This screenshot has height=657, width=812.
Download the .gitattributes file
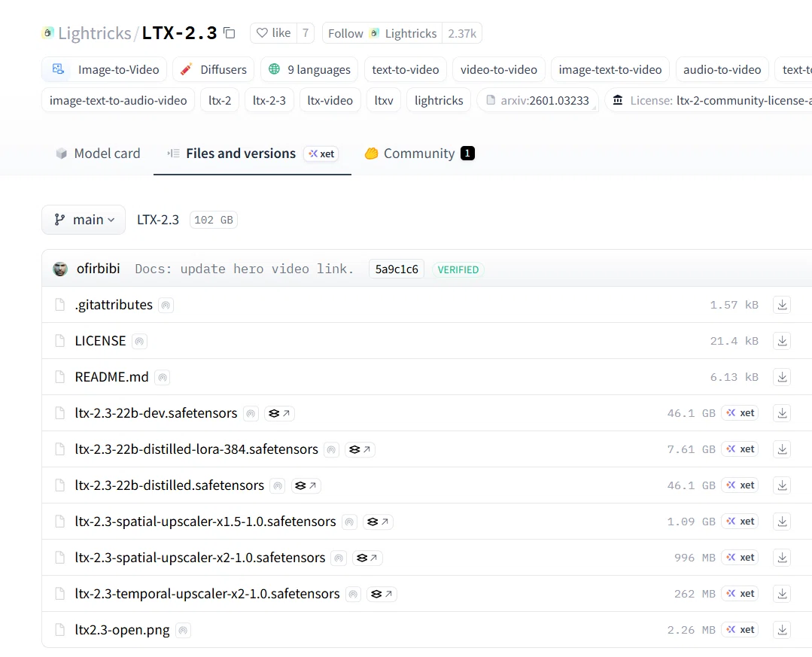pos(782,305)
